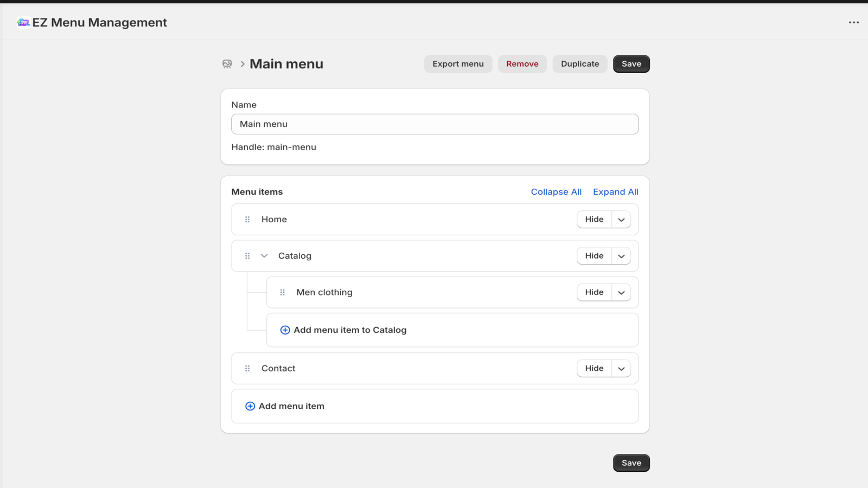Toggle visibility of Contact menu item

point(594,369)
